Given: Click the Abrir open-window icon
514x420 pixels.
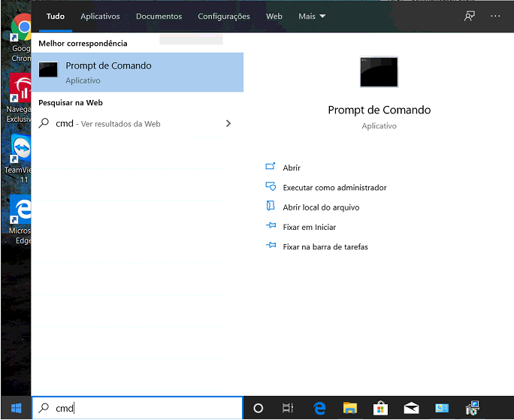Looking at the screenshot, I should pos(271,167).
